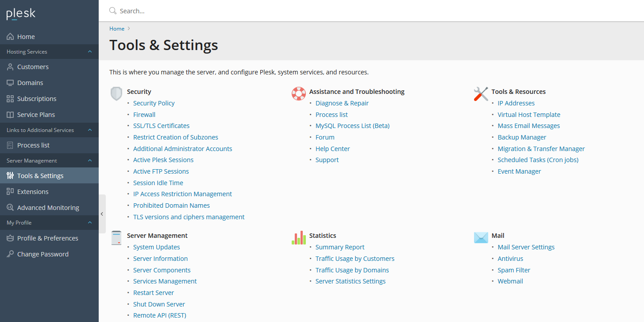Open Active FTP Sessions
This screenshot has width=644, height=322.
coord(161,171)
